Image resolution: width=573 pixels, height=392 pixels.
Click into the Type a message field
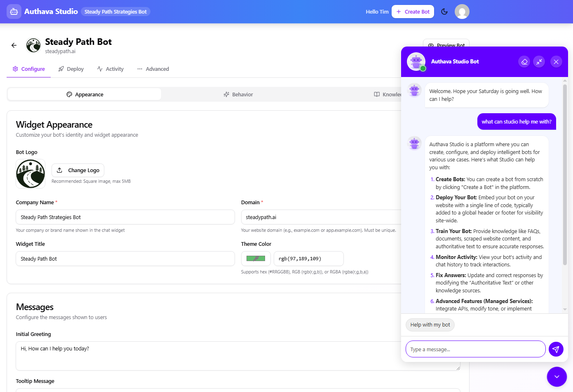click(475, 349)
